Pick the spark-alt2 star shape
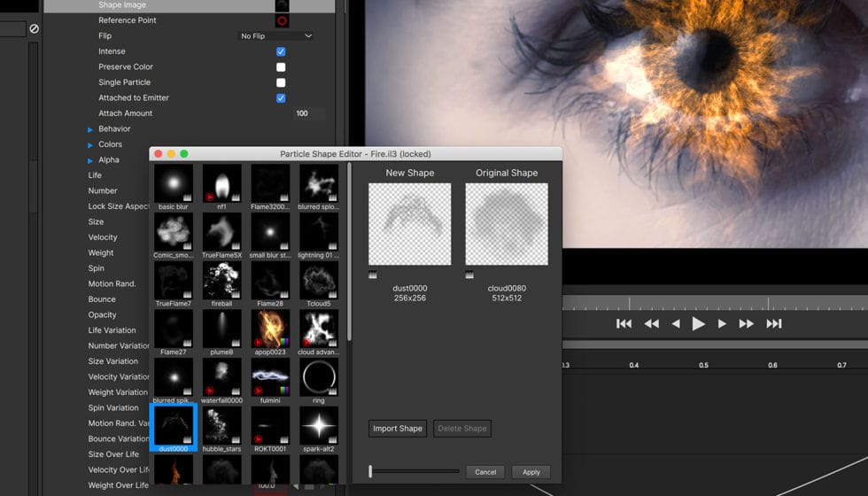 [318, 426]
